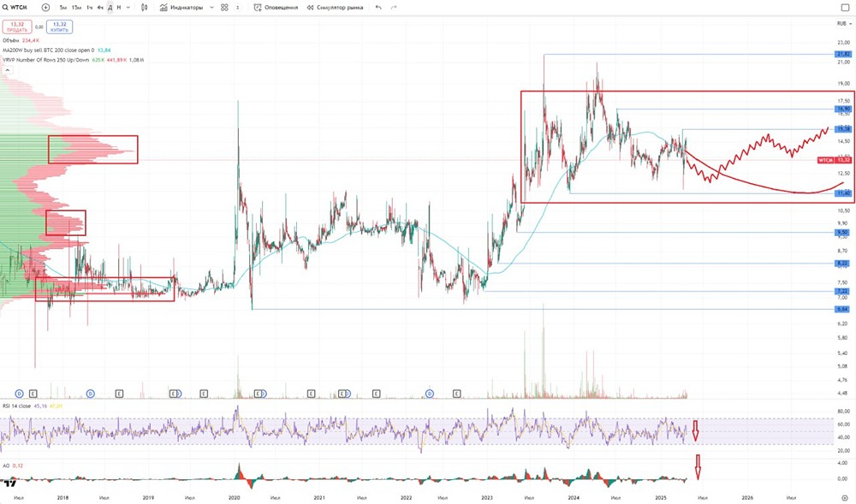The height and width of the screenshot is (504, 856).
Task: Open the candlestick chart style icon
Action: coord(144,8)
